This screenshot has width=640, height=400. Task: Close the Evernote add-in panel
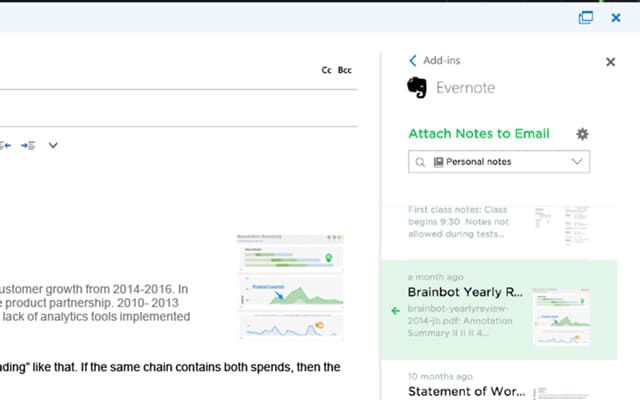coord(611,62)
